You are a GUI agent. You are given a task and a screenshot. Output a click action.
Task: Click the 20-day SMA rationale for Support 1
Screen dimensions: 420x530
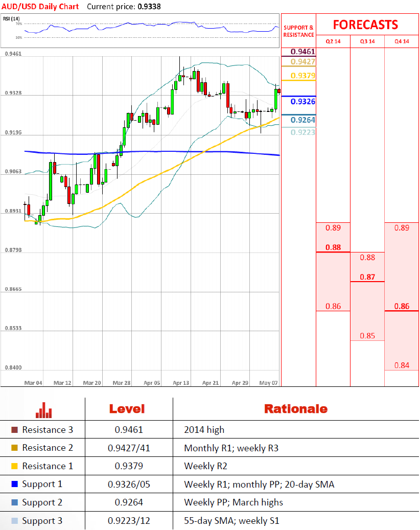[310, 485]
